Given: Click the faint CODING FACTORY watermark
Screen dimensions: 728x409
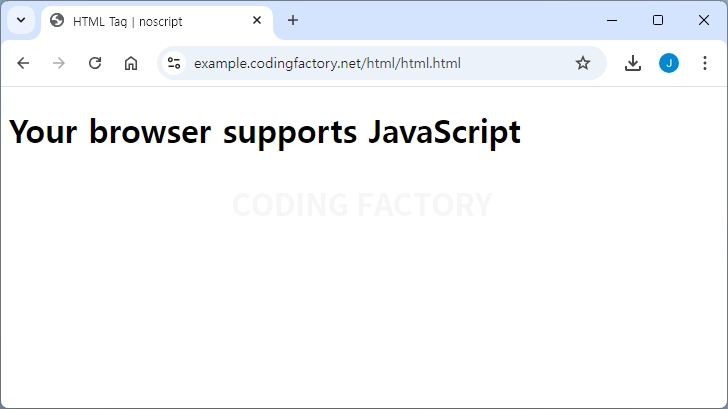Looking at the screenshot, I should pyautogui.click(x=362, y=205).
